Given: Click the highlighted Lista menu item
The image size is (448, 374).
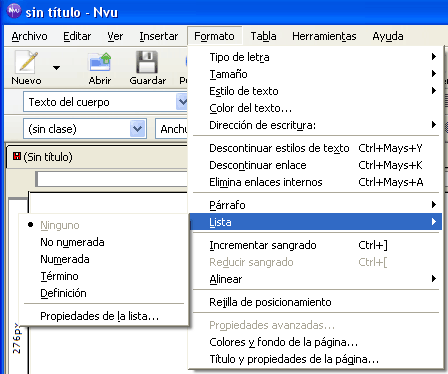Looking at the screenshot, I should click(x=315, y=222).
